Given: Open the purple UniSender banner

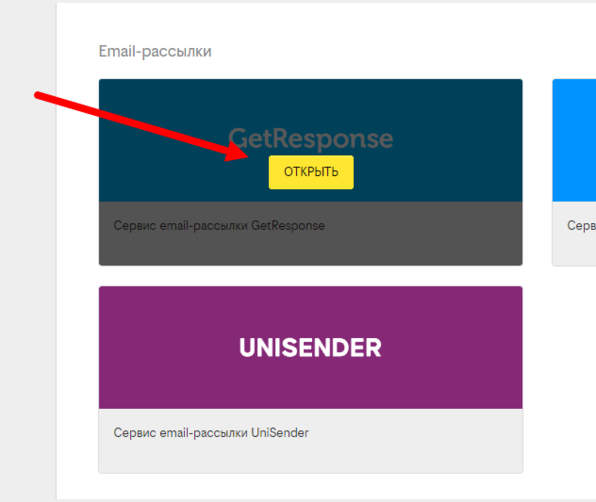Looking at the screenshot, I should click(x=311, y=348).
